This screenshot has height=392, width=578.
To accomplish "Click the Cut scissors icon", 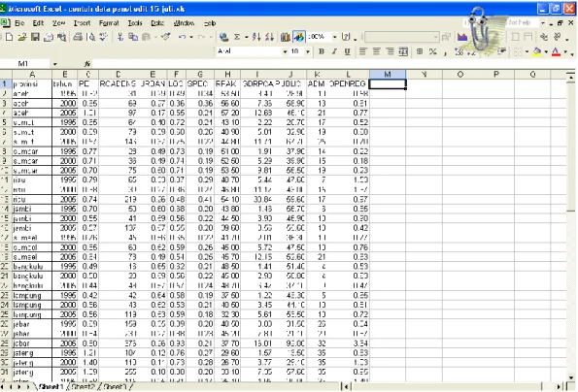I will coord(120,37).
